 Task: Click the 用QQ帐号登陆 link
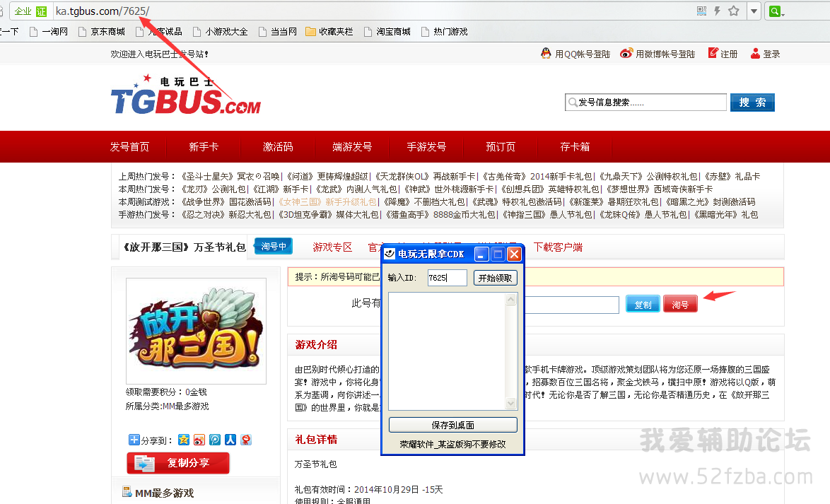coord(583,54)
